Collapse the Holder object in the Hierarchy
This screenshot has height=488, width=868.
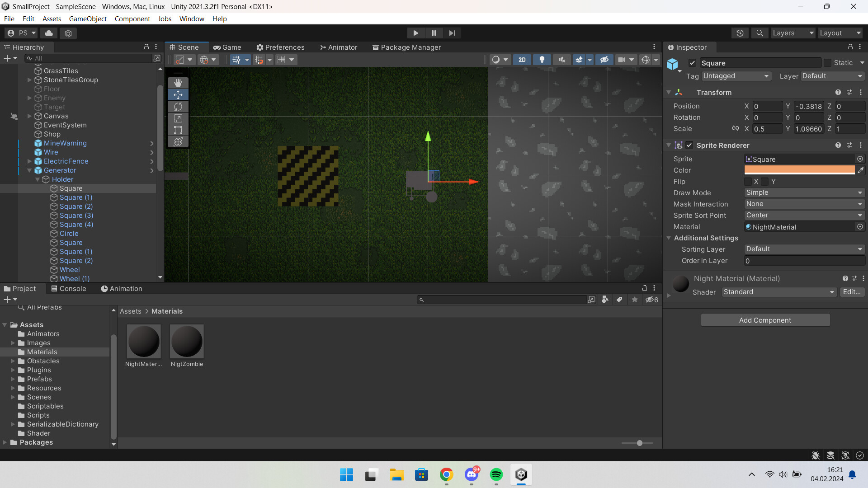(38, 179)
